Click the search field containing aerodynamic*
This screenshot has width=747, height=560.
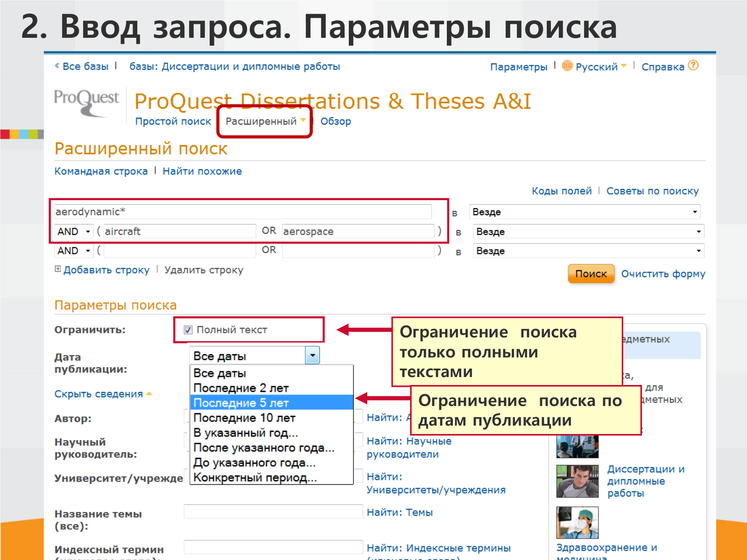pyautogui.click(x=243, y=212)
